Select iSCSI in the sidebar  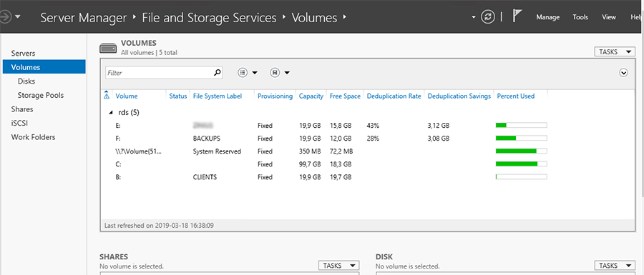coord(44,123)
